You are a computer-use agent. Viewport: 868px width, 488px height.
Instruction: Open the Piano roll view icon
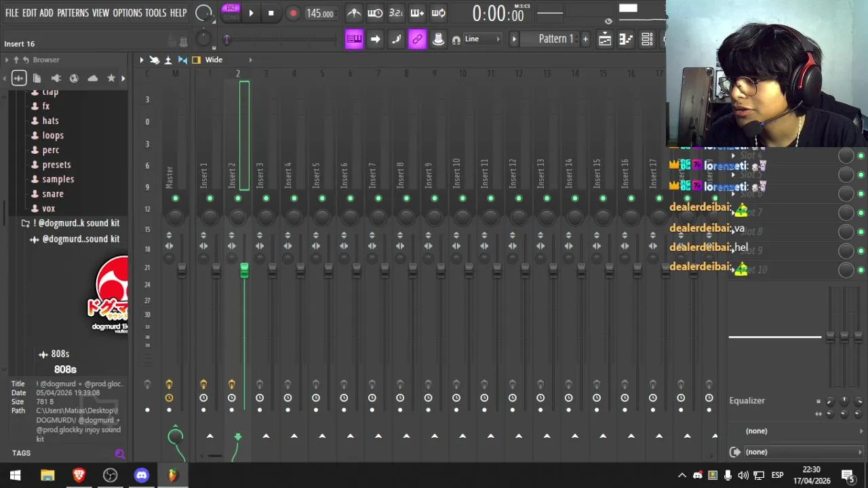point(626,39)
